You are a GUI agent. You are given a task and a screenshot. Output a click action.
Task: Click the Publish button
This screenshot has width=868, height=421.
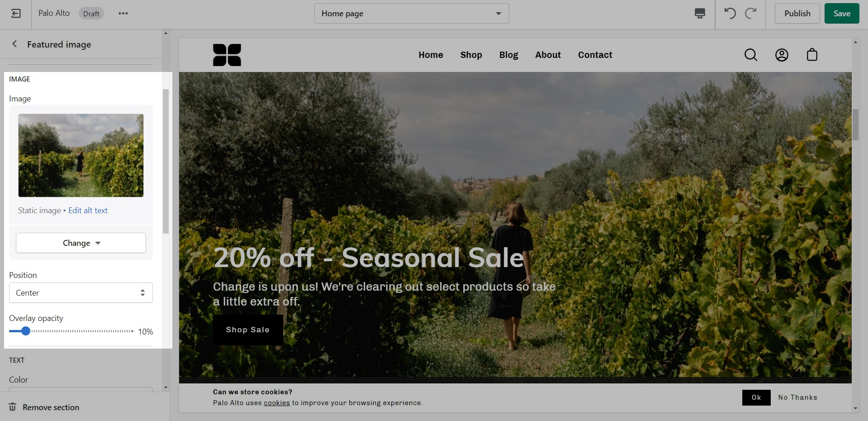[x=797, y=14]
